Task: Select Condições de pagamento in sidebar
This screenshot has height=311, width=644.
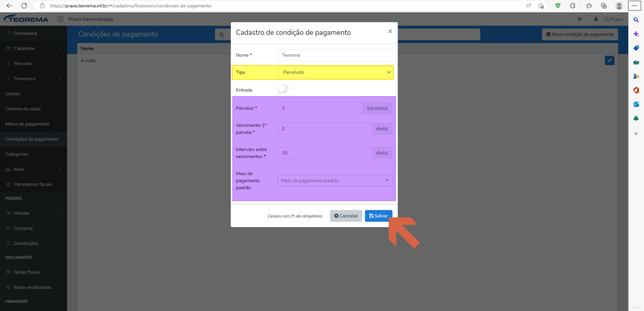Action: coord(33,139)
